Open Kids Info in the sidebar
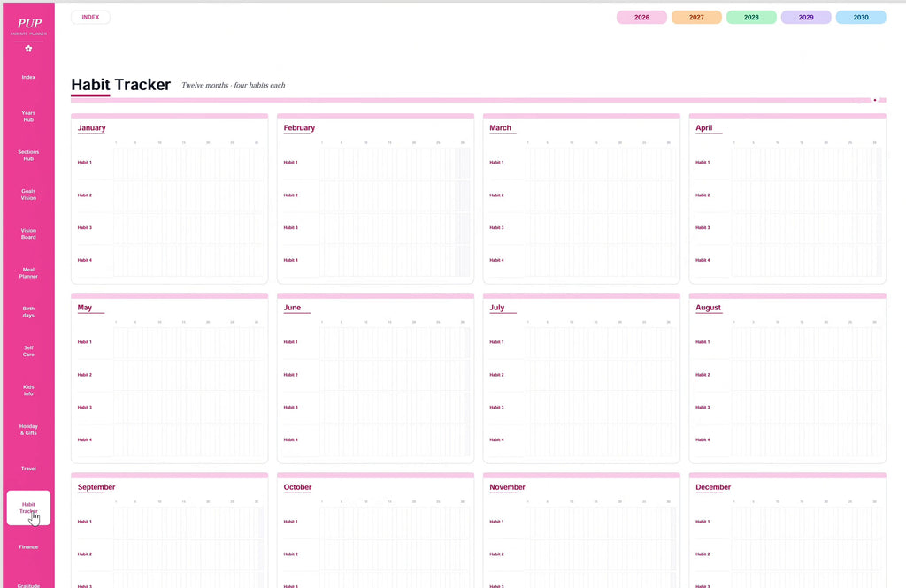 tap(28, 391)
